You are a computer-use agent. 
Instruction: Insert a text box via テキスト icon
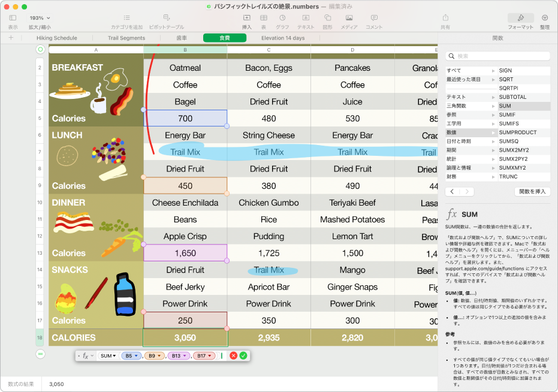pos(306,19)
